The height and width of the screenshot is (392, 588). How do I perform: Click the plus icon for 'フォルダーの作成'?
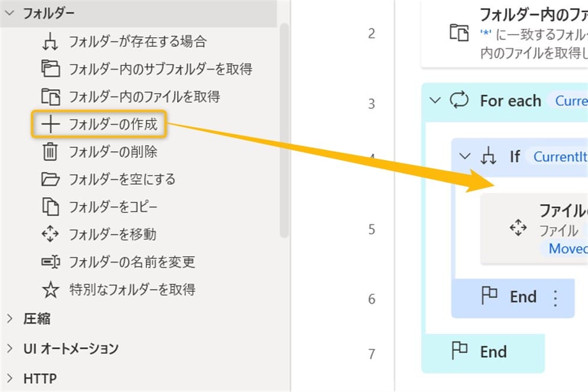coord(51,124)
